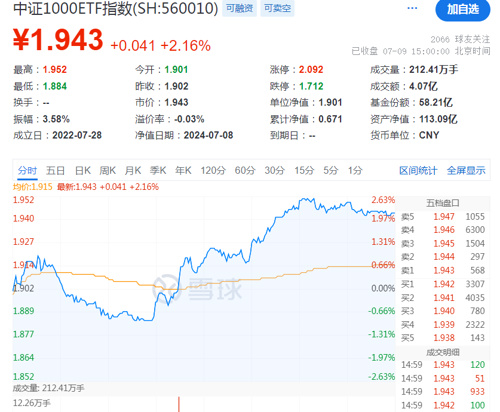500x412 pixels.
Task: Add the ETF via 加自选 button
Action: [463, 9]
